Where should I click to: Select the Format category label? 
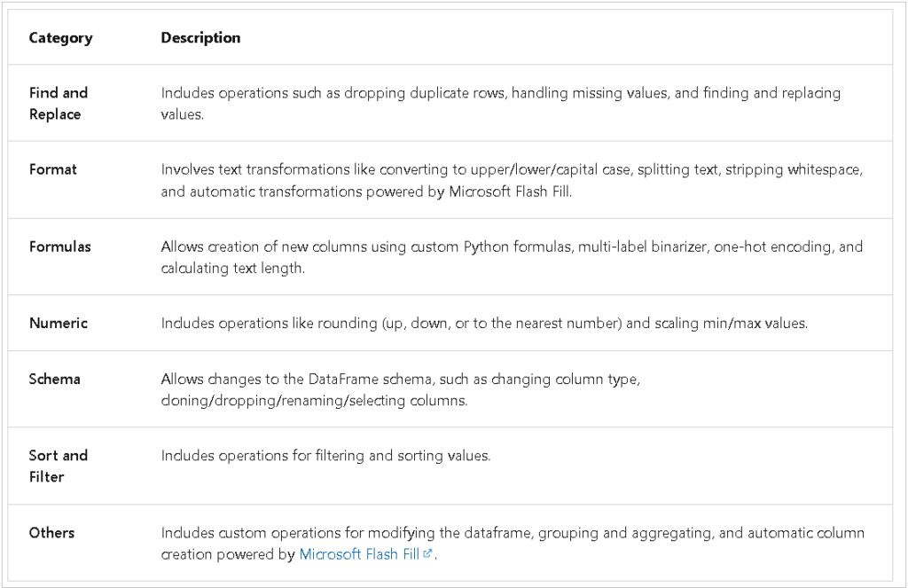pyautogui.click(x=52, y=169)
